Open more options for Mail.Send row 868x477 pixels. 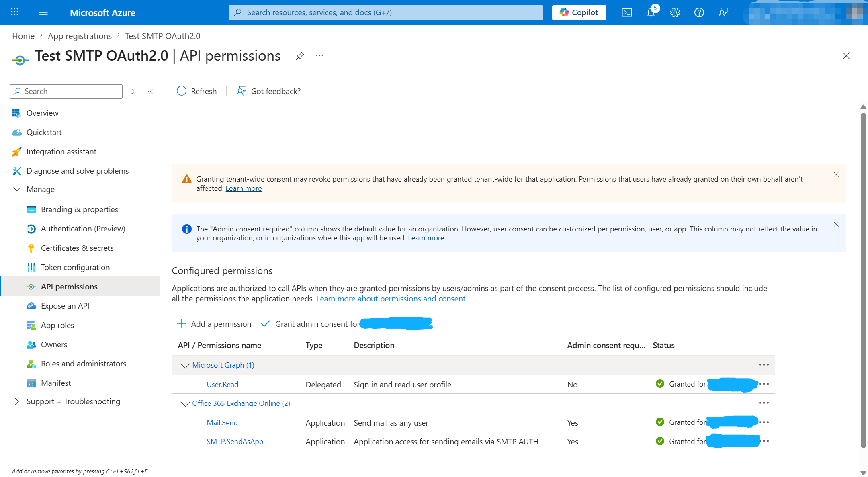[x=764, y=422]
